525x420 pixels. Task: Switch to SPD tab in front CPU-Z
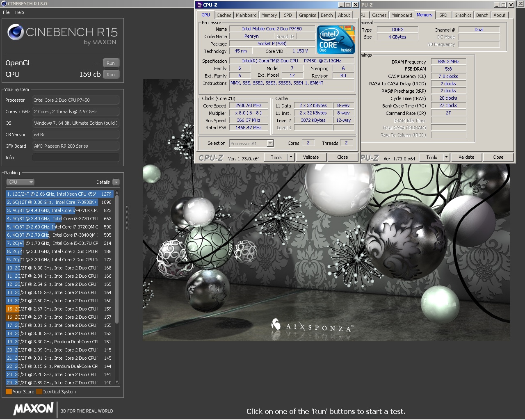coord(288,15)
